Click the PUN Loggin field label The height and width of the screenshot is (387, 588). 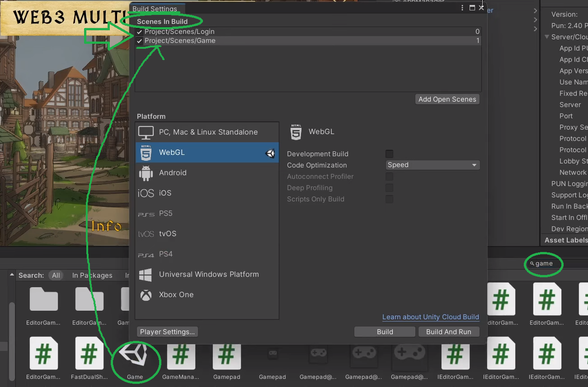(569, 184)
